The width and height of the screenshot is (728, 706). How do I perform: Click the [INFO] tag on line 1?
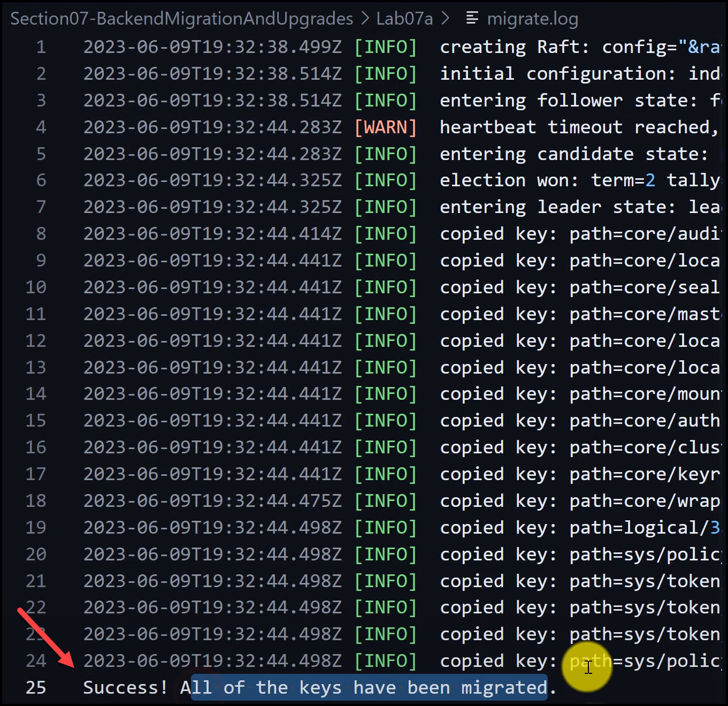tap(386, 47)
